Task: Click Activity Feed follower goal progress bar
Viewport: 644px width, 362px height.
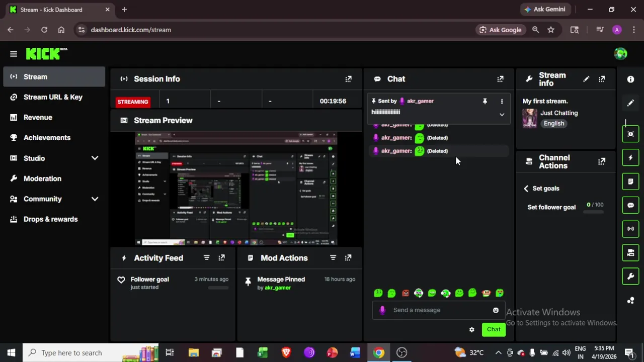Action: 218,288
